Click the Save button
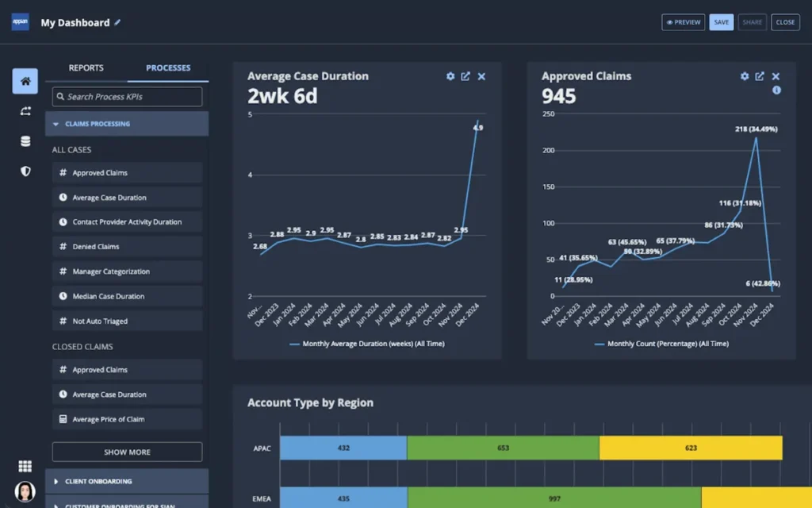The height and width of the screenshot is (508, 812). coord(721,22)
